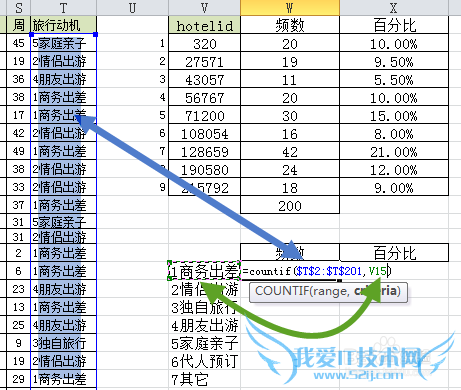Select percentage cell 9.00%

(394, 187)
